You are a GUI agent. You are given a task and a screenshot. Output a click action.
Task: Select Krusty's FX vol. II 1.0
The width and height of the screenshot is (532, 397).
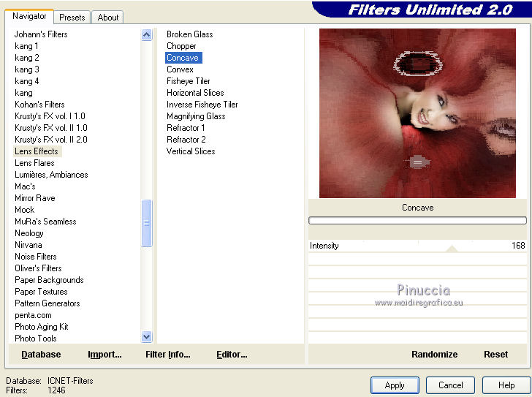[x=51, y=128]
